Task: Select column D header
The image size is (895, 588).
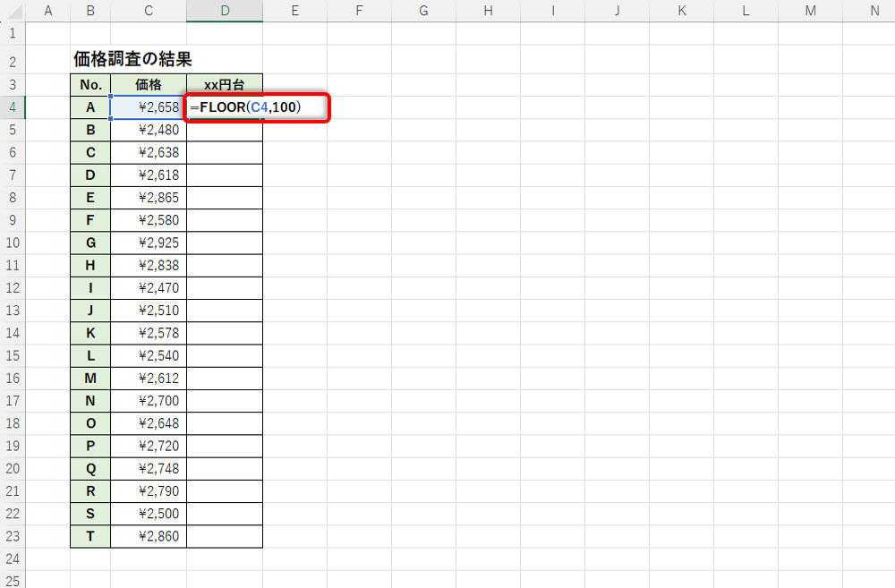Action: click(x=225, y=11)
